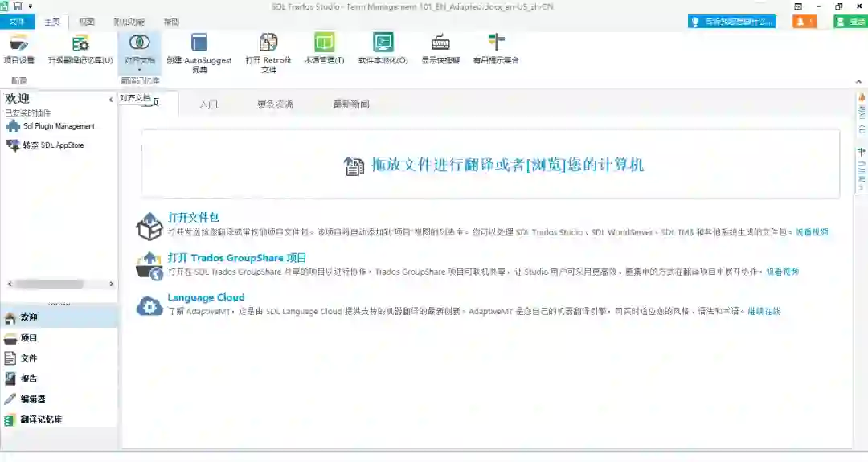Click the Language Cloud gear icon
Image resolution: width=868 pixels, height=462 pixels.
click(149, 305)
